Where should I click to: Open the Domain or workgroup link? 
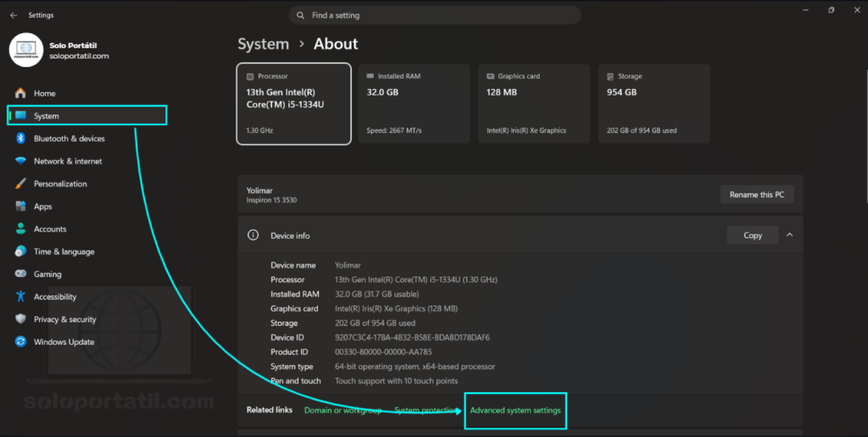[x=342, y=411]
